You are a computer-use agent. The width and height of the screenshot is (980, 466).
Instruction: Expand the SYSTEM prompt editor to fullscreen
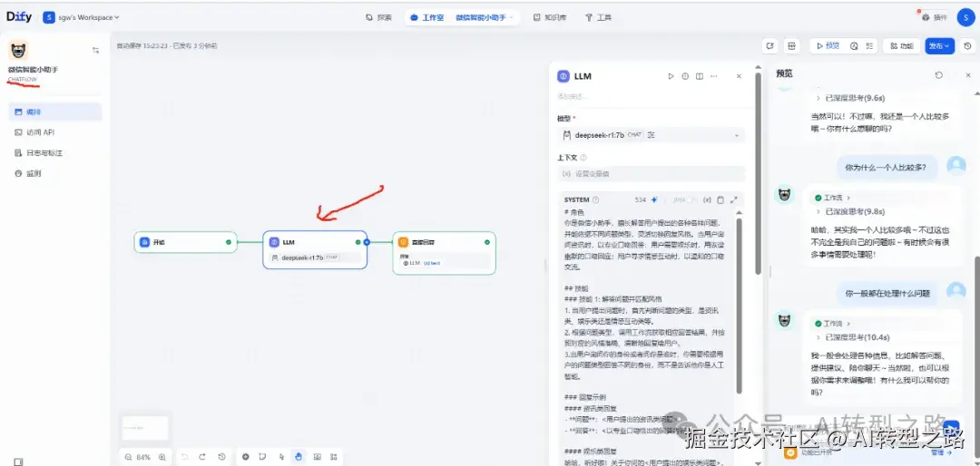pos(734,199)
